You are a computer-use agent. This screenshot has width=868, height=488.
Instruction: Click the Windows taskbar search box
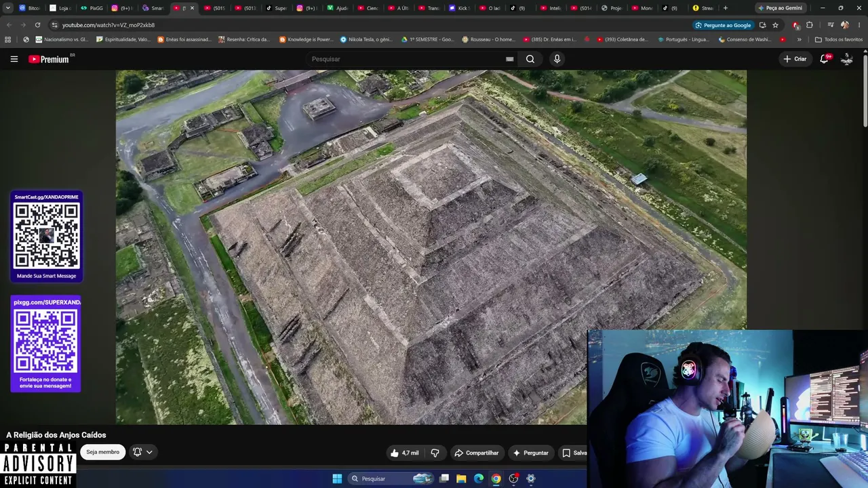tap(391, 479)
